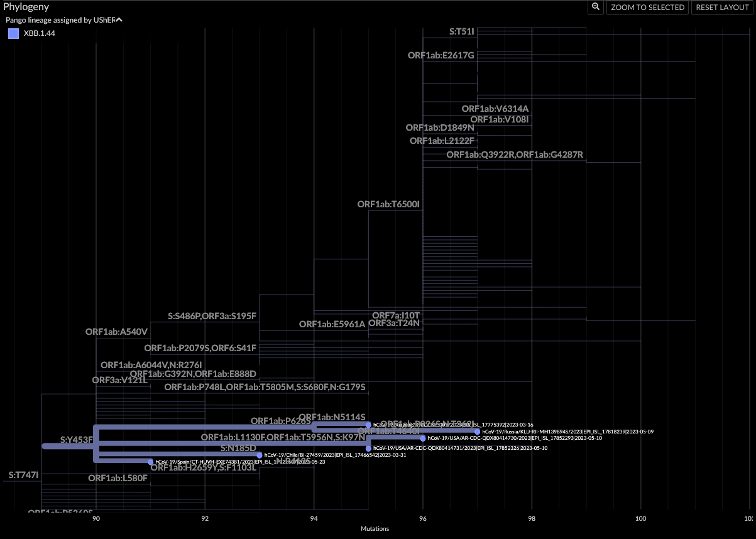Toggle highlighting on branch ORF1ab:E2617G
Viewport: 756px width, 539px height.
442,55
